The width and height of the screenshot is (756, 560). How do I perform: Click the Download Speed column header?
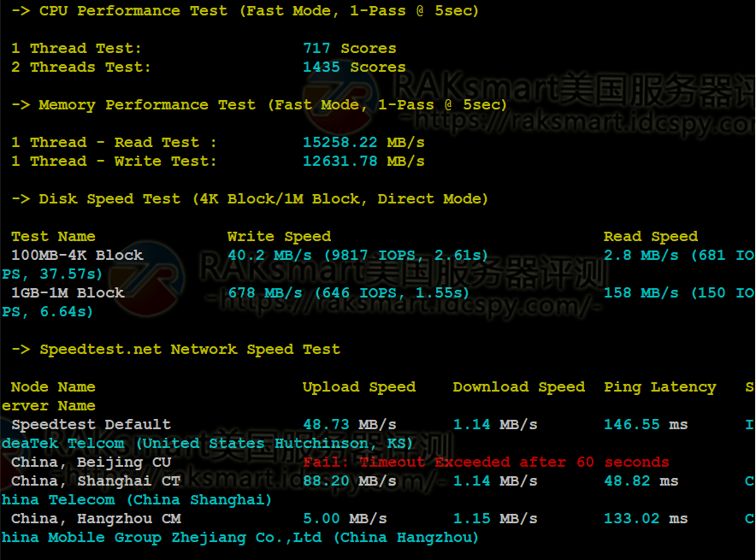(519, 387)
